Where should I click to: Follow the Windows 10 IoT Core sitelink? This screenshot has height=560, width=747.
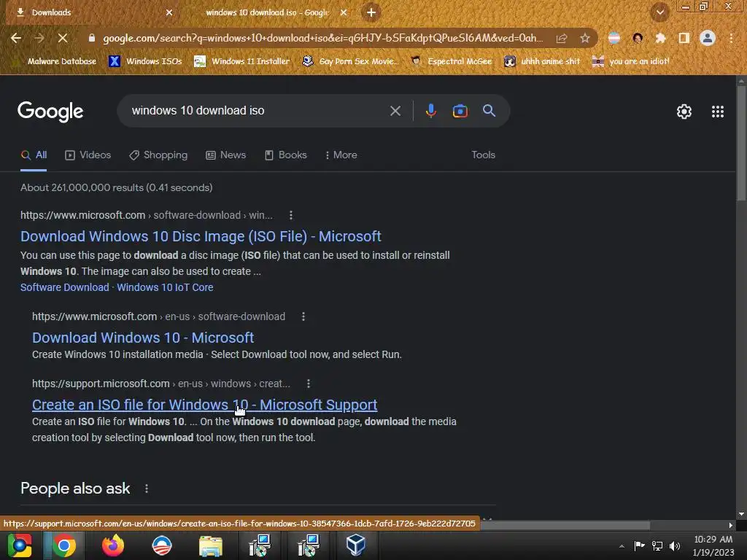(x=165, y=287)
